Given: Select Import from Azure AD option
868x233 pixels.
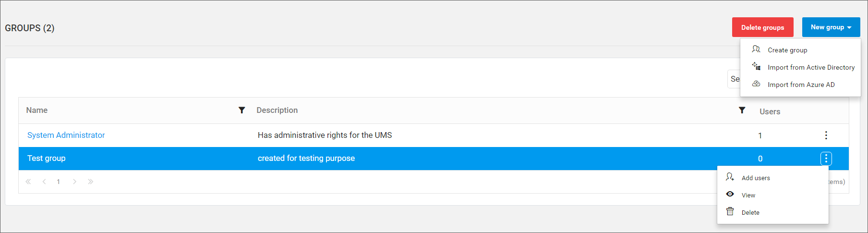Looking at the screenshot, I should 801,85.
